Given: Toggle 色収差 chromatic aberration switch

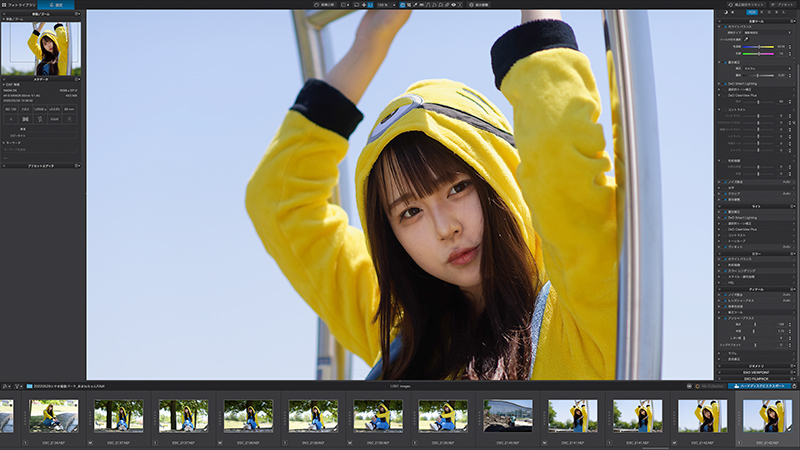Looking at the screenshot, I should tap(725, 307).
